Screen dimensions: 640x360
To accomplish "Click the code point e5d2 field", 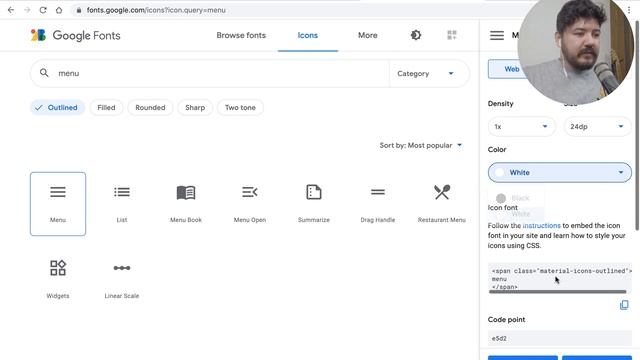I will (x=560, y=338).
